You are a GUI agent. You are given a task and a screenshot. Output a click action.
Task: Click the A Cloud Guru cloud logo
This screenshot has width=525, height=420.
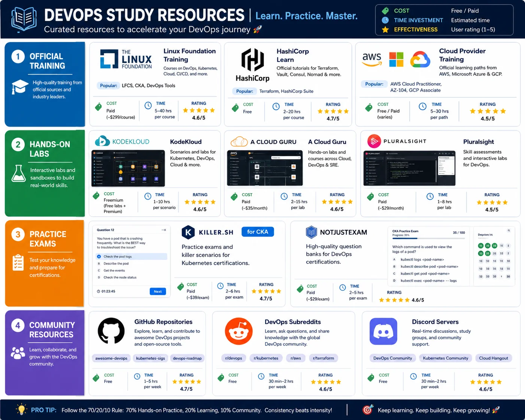(239, 142)
